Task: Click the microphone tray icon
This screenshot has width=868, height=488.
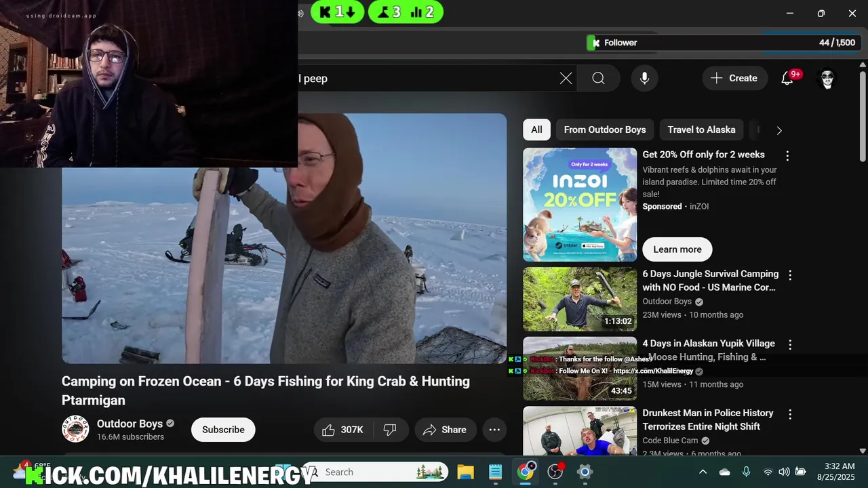Action: [746, 472]
